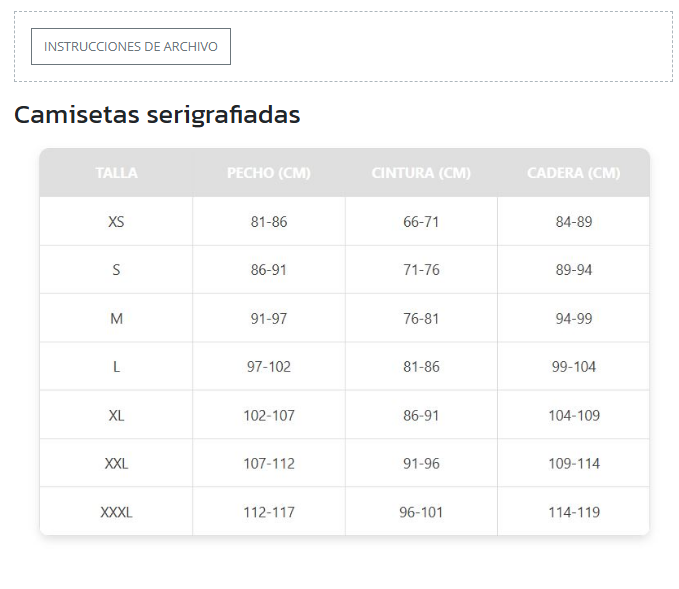Select the S size row label
The width and height of the screenshot is (679, 589).
(116, 270)
